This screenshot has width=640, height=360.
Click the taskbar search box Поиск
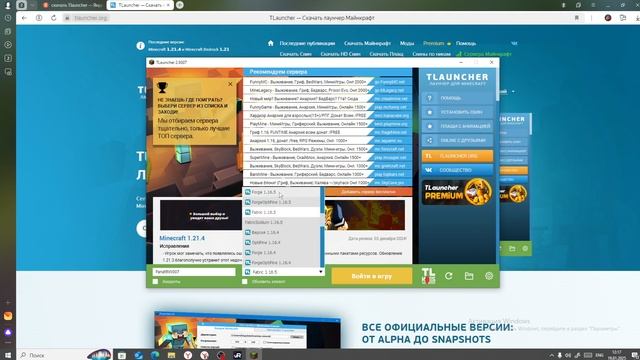53,355
